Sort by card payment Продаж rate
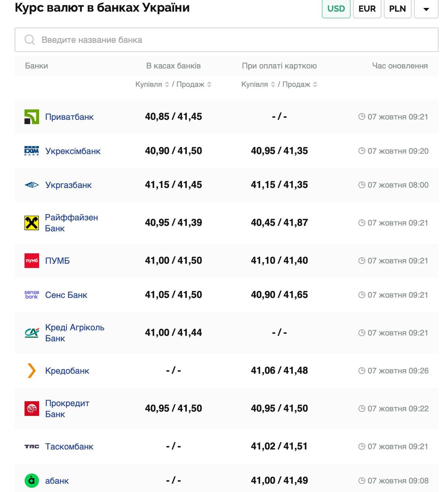 coord(315,85)
